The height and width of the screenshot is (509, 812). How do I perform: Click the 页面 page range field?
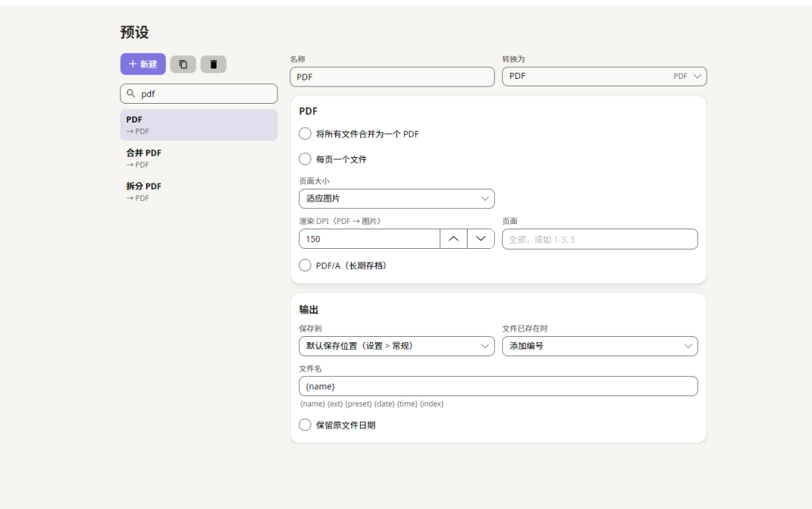pos(600,239)
